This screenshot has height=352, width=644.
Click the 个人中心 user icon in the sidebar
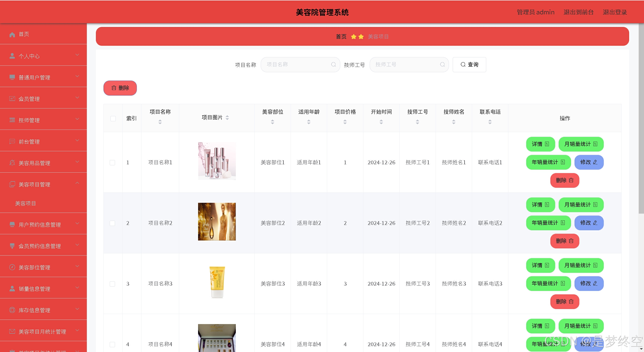(12, 56)
